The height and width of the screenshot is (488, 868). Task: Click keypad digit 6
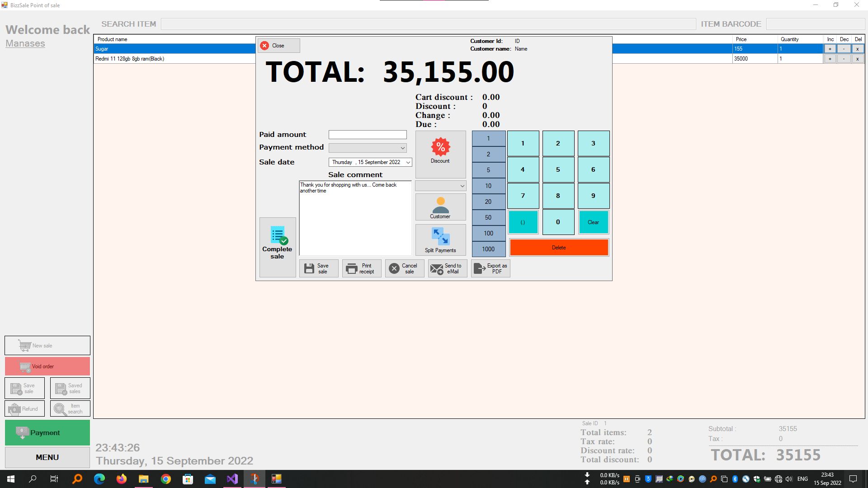[x=594, y=169]
